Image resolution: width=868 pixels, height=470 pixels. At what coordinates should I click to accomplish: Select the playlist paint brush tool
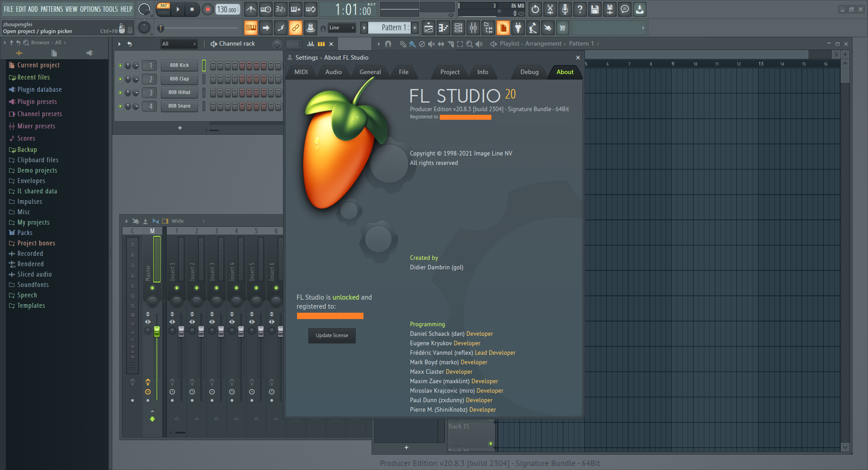tap(412, 44)
